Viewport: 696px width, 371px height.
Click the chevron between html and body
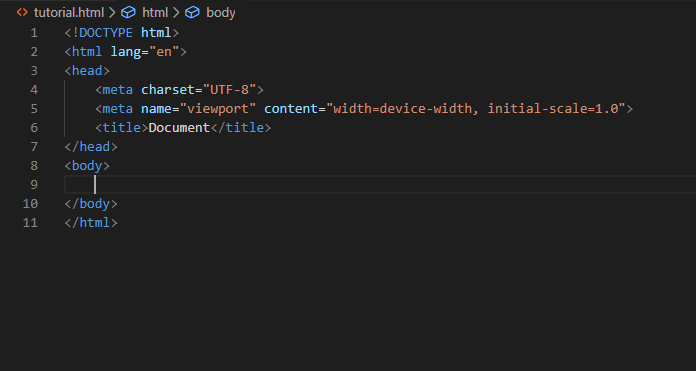click(x=176, y=12)
